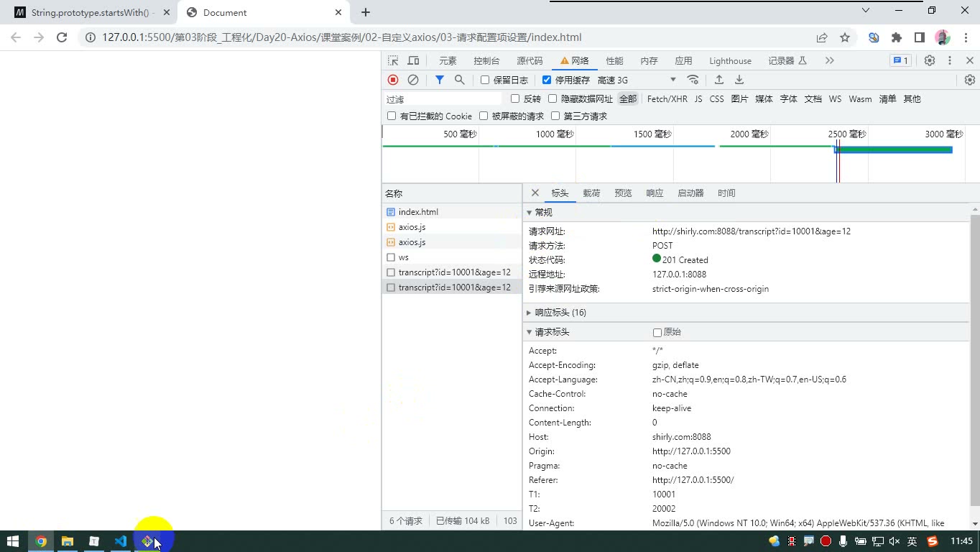This screenshot has height=552, width=980.
Task: Check the 被屏蔽的请求 checkbox
Action: (x=484, y=116)
